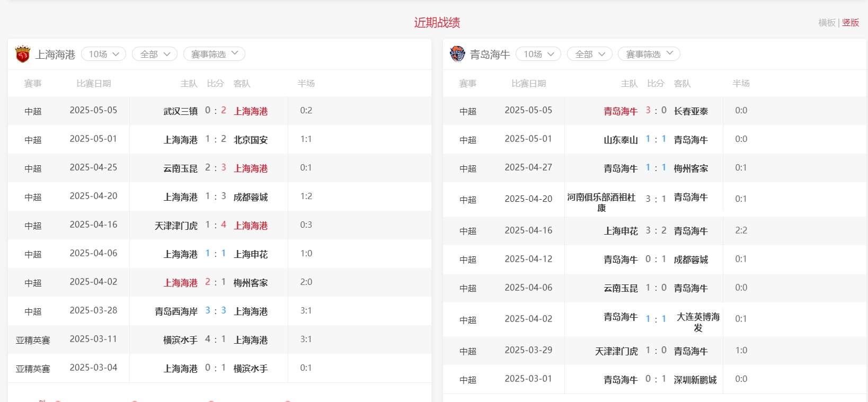This screenshot has width=868, height=402.
Task: Expand the 全部 filter for 上海海港
Action: [x=154, y=54]
